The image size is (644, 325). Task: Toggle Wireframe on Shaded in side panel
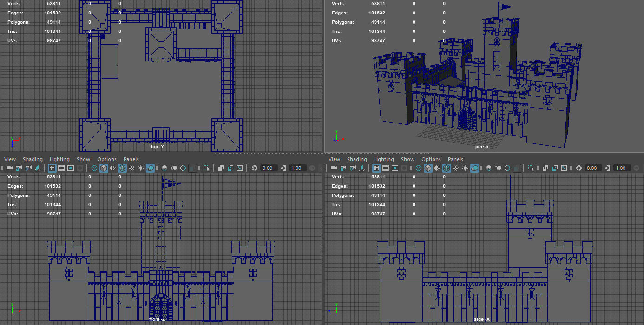[447, 168]
